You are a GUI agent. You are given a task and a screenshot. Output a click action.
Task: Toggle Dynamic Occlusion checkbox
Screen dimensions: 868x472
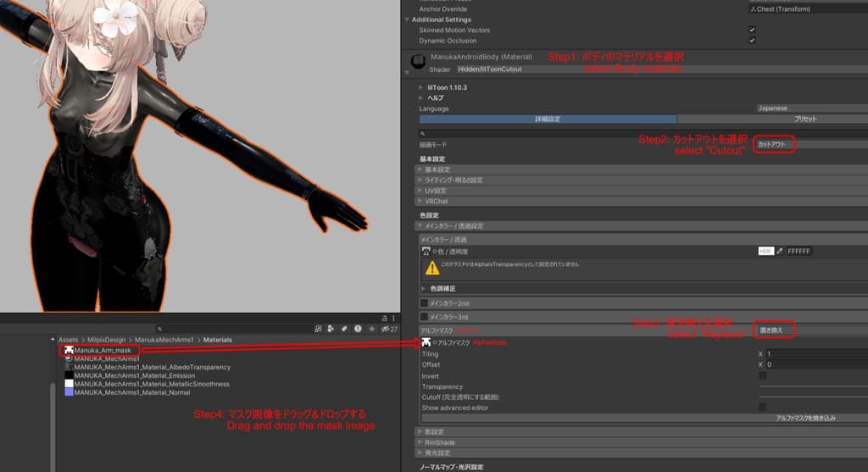(x=752, y=41)
